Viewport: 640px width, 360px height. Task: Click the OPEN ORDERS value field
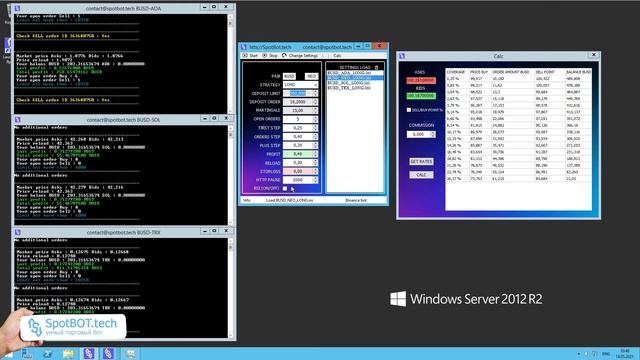click(x=298, y=119)
